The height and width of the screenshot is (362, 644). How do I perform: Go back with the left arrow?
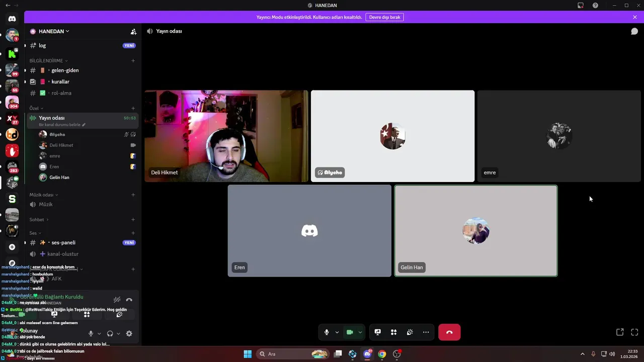pyautogui.click(x=8, y=6)
